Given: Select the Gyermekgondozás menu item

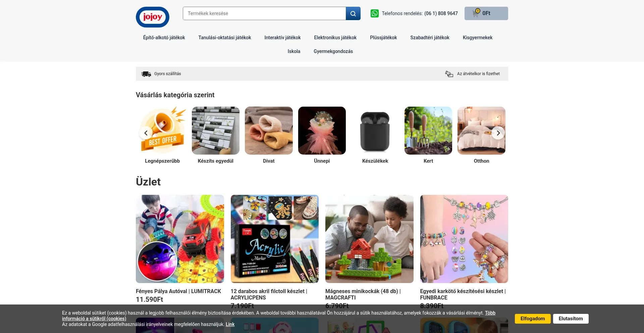Looking at the screenshot, I should point(333,51).
